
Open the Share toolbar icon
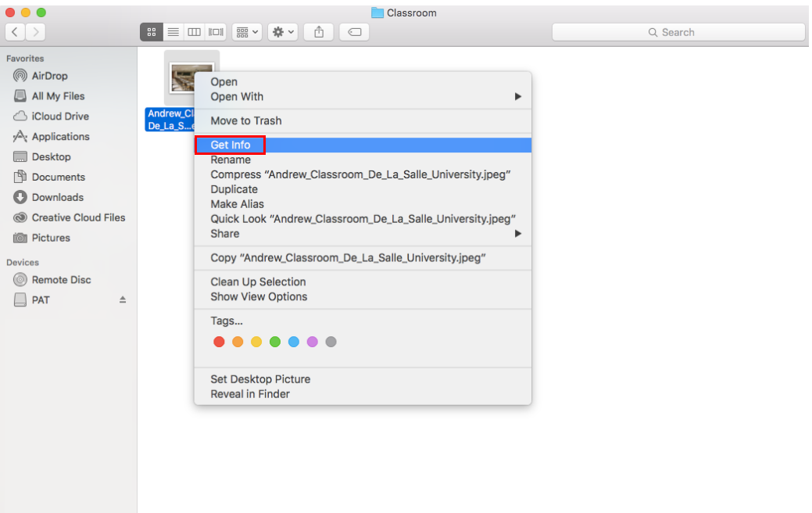pos(318,32)
